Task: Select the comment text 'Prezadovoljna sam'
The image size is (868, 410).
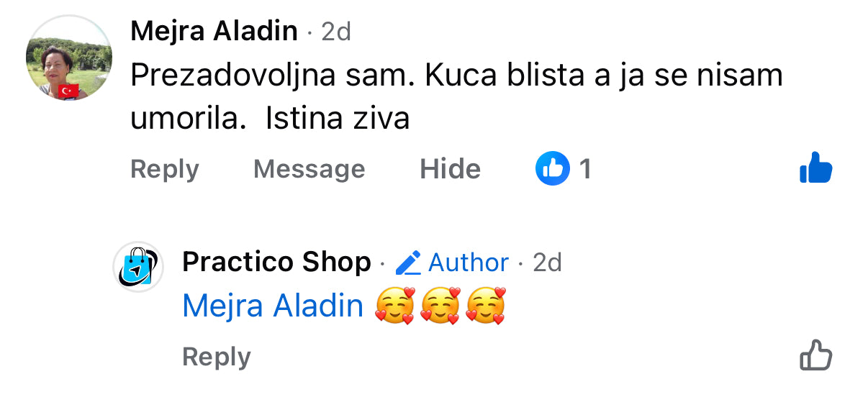Action: [268, 76]
